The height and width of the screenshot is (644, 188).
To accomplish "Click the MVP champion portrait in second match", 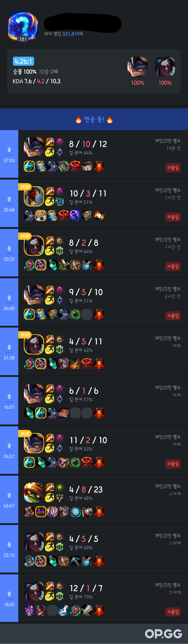I will tap(34, 196).
